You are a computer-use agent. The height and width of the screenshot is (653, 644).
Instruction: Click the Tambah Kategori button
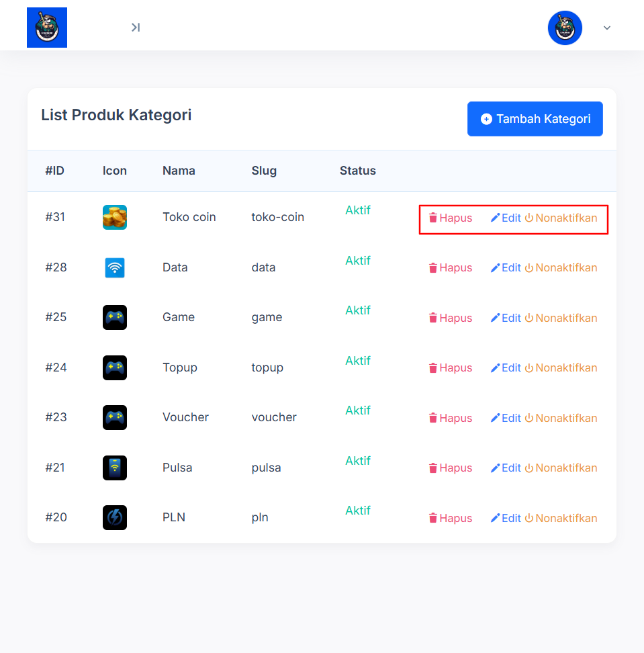(x=535, y=119)
